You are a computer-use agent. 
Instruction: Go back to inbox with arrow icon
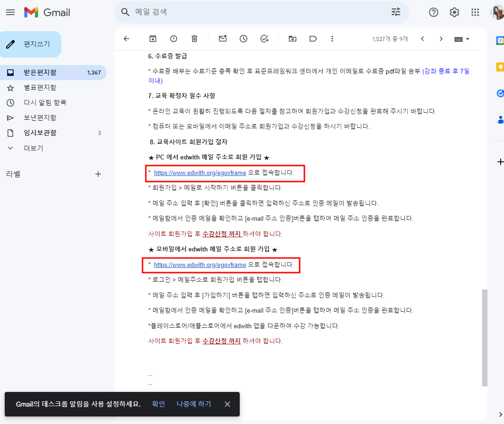[x=126, y=39]
